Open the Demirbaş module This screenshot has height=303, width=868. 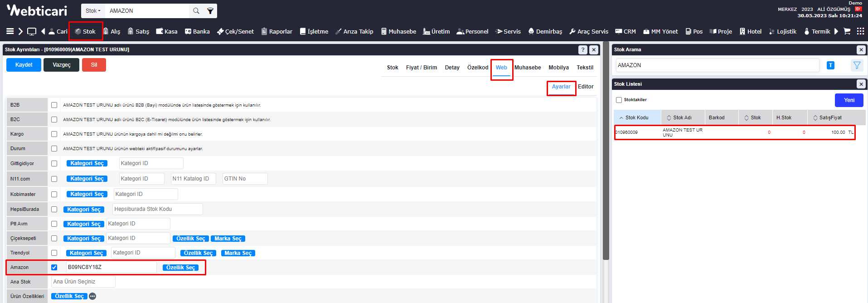pos(545,31)
